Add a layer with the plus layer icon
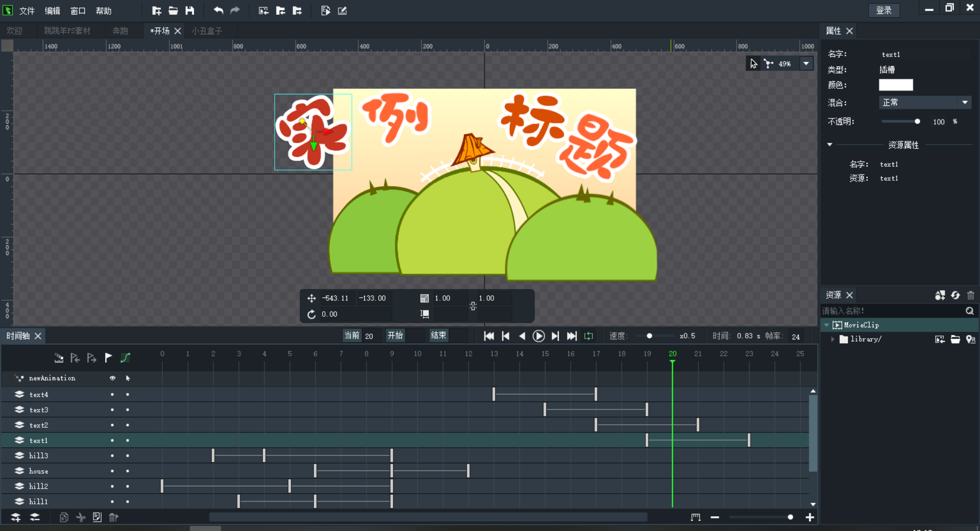This screenshot has height=531, width=980. point(16,517)
